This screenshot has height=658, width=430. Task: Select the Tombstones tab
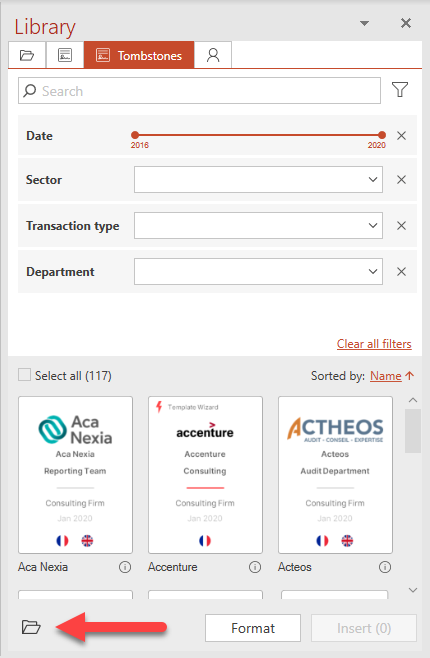[139, 55]
